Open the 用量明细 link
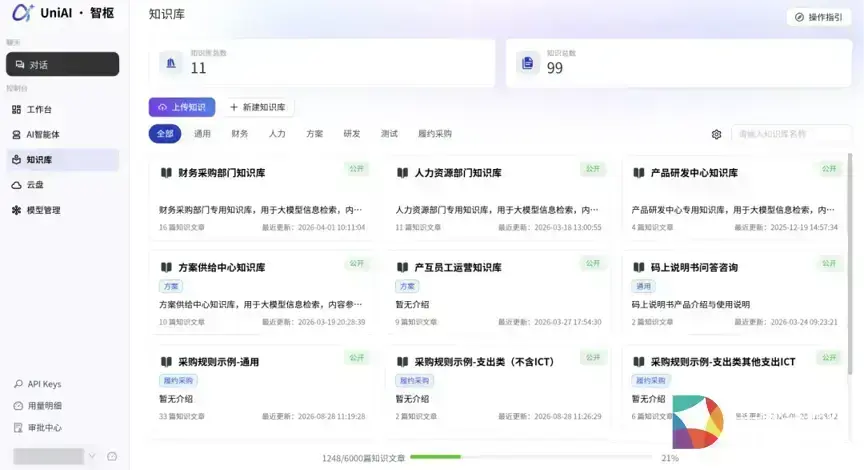The width and height of the screenshot is (864, 470). click(x=45, y=406)
